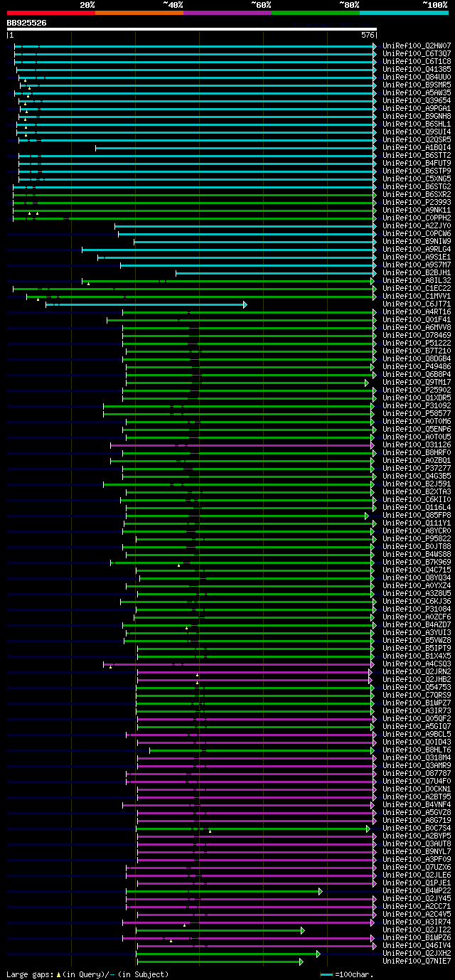
Task: Open hit UniRef100_P25902
Action: point(417,390)
